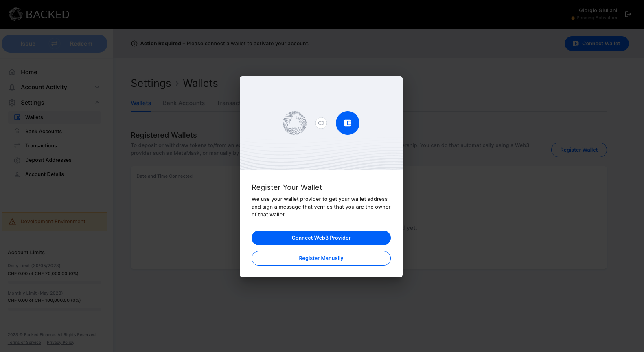Click the Connect Wallet button in banner
Screen dimensions: 644x352
pyautogui.click(x=596, y=44)
